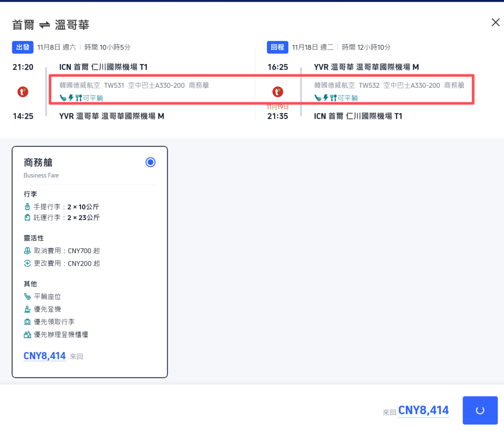Image resolution: width=504 pixels, height=433 pixels.
Task: Click the 優先登機 priority boarding icon
Action: coord(28,309)
